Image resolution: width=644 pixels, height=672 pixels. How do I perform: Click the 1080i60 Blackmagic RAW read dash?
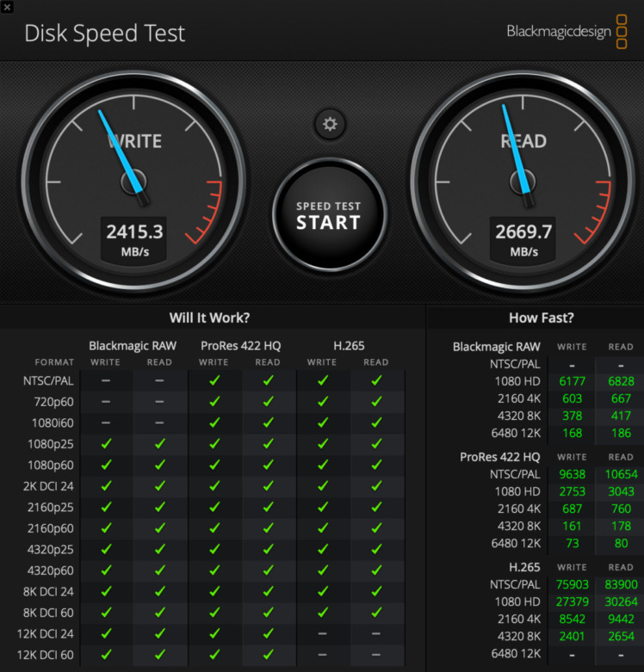[x=159, y=422]
